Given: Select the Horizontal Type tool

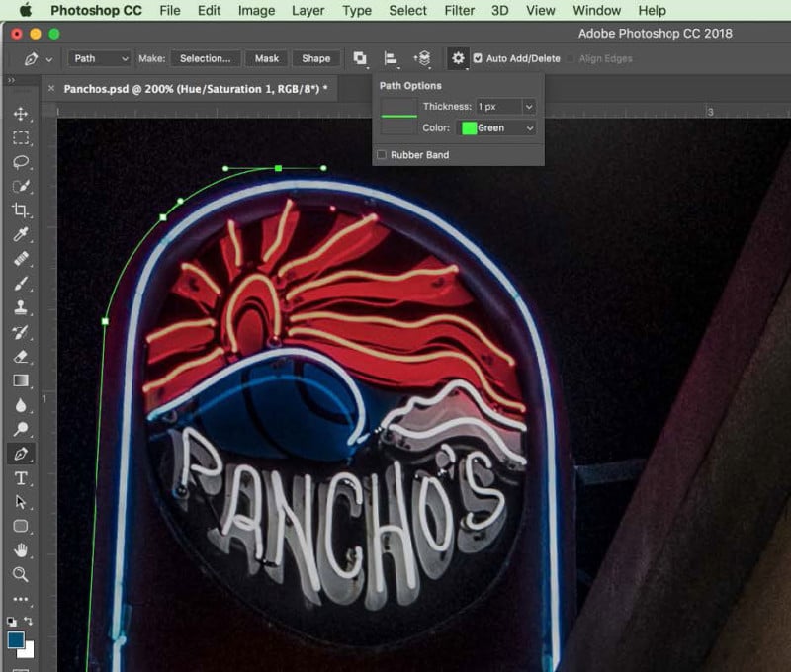Looking at the screenshot, I should 21,478.
